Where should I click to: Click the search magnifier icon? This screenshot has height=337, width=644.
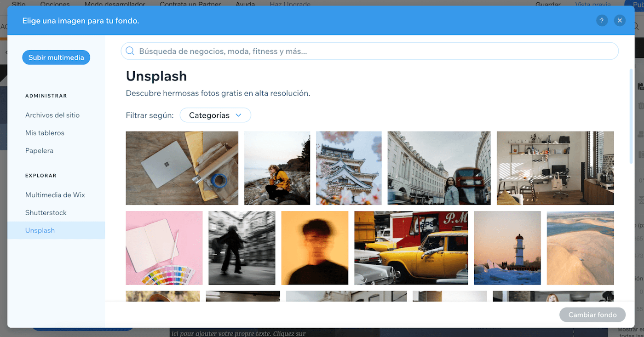point(130,51)
